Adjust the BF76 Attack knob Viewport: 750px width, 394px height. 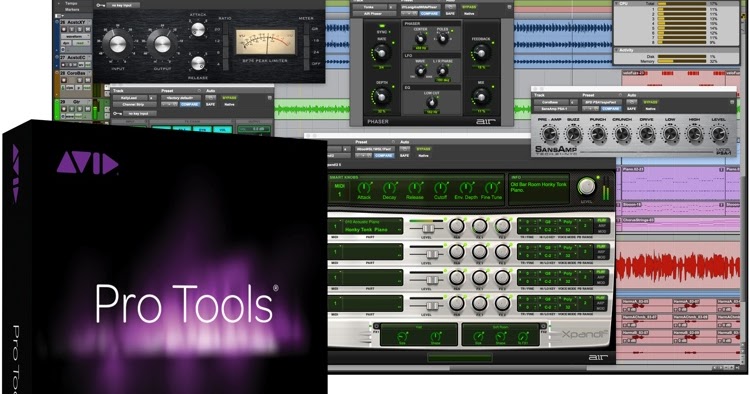click(x=198, y=29)
